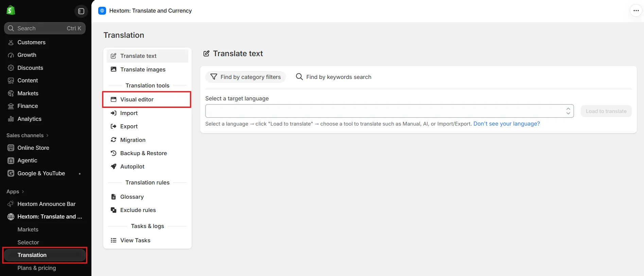Click the Markets globe icon in sidebar
The width and height of the screenshot is (644, 276).
(11, 93)
